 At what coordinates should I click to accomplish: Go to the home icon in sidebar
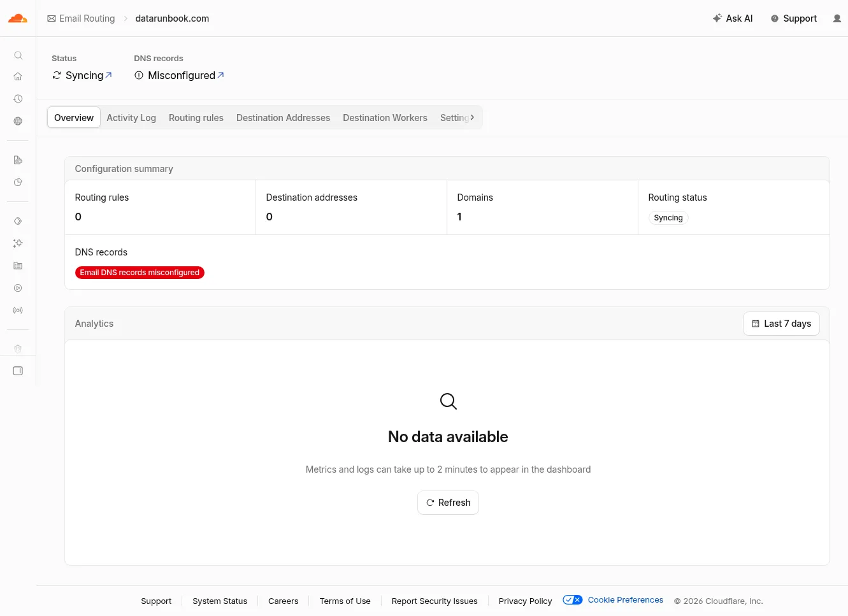(18, 76)
